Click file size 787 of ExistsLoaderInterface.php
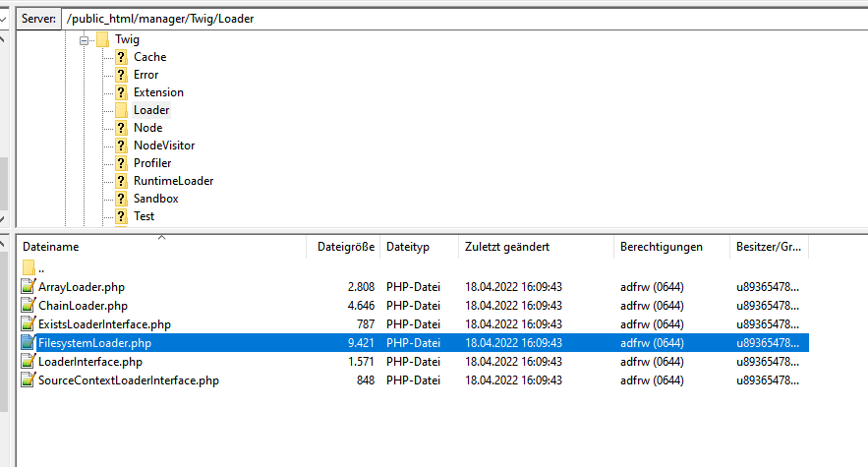The width and height of the screenshot is (868, 467). (x=366, y=324)
